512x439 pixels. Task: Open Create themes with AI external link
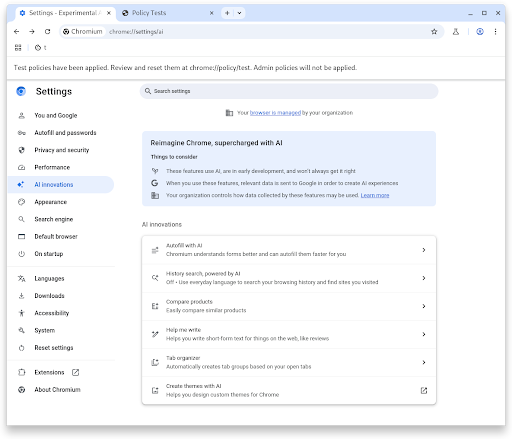point(424,390)
